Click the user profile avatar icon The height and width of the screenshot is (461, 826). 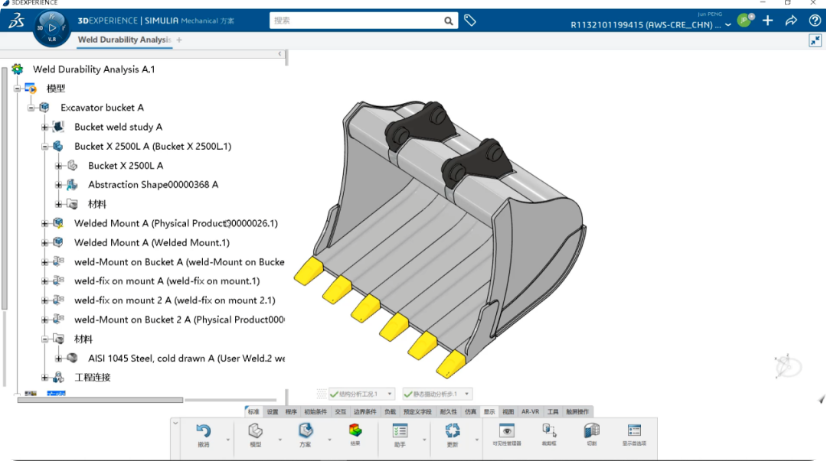745,21
